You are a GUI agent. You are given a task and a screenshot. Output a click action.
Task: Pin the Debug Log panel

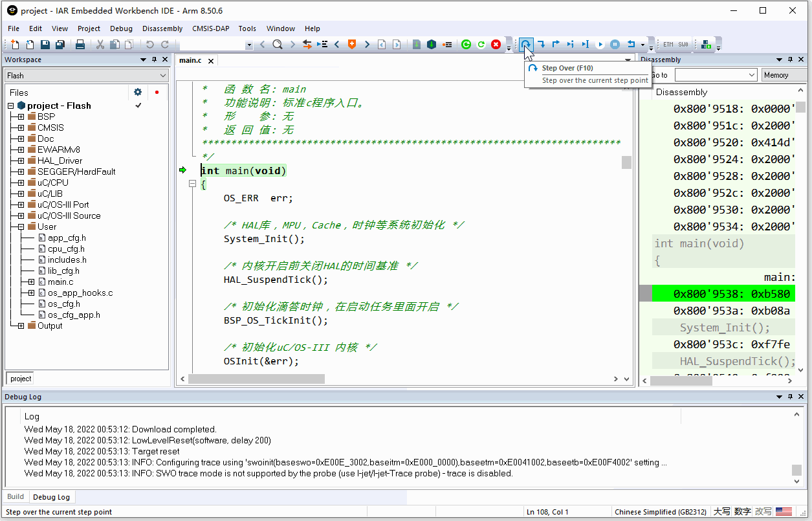[x=791, y=397]
